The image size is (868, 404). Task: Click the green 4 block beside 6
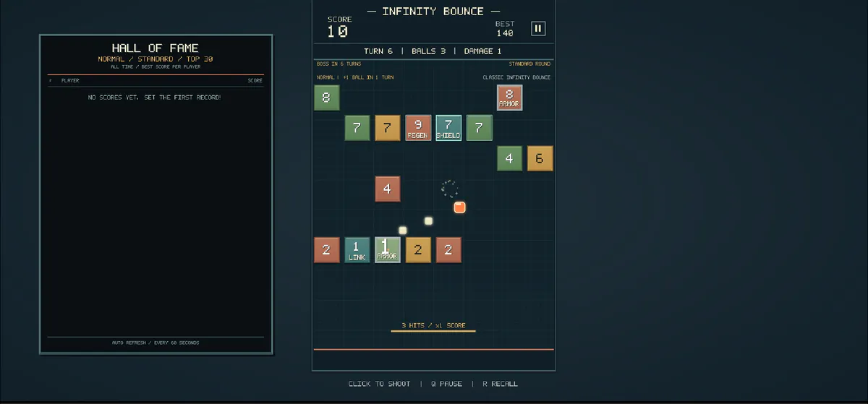(509, 158)
